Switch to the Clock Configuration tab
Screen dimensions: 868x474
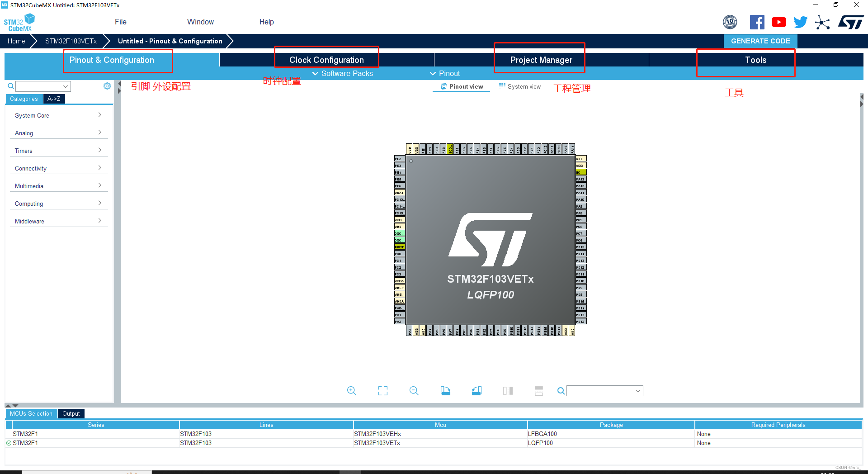[x=326, y=59]
